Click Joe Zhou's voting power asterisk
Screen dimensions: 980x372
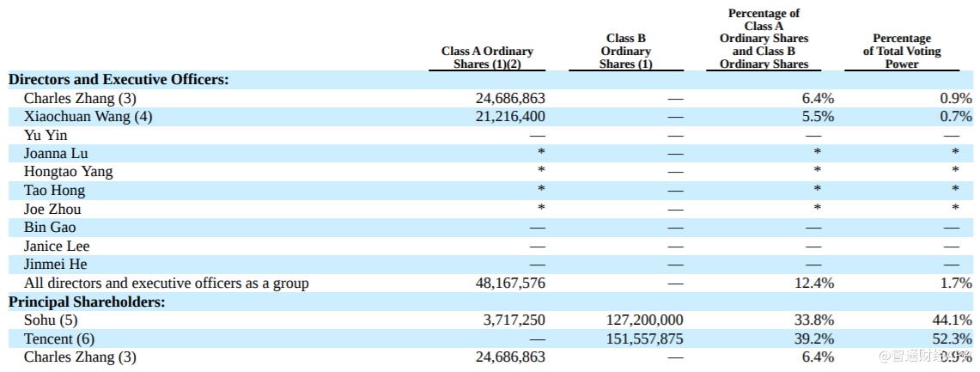[x=955, y=208]
